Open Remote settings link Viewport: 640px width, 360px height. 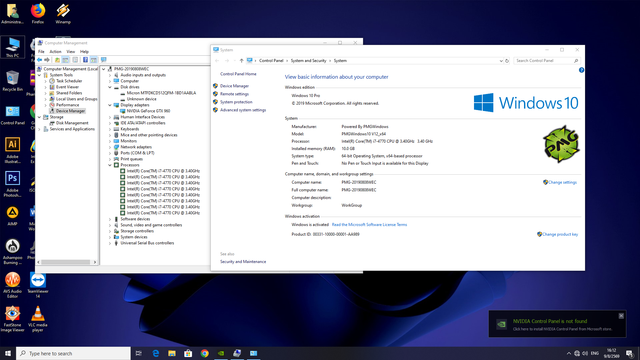point(234,94)
